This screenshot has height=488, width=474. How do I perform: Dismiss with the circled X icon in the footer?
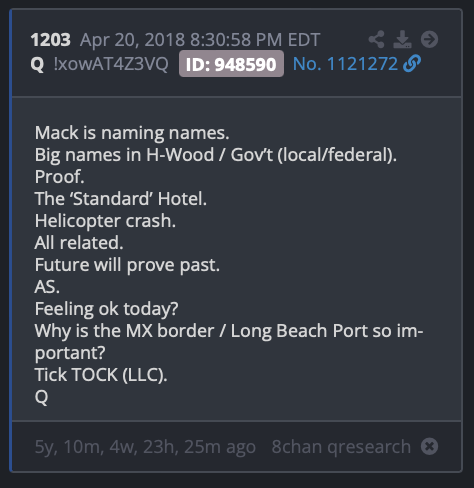[x=429, y=446]
